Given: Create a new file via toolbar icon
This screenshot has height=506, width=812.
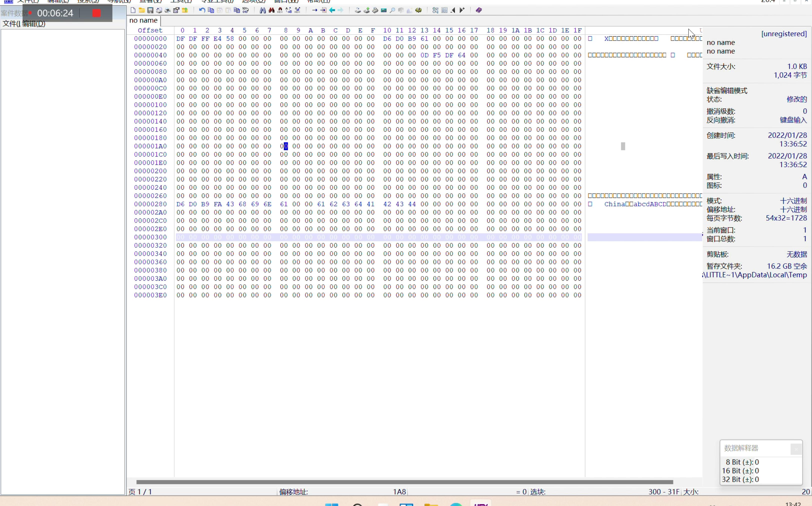Looking at the screenshot, I should (133, 10).
